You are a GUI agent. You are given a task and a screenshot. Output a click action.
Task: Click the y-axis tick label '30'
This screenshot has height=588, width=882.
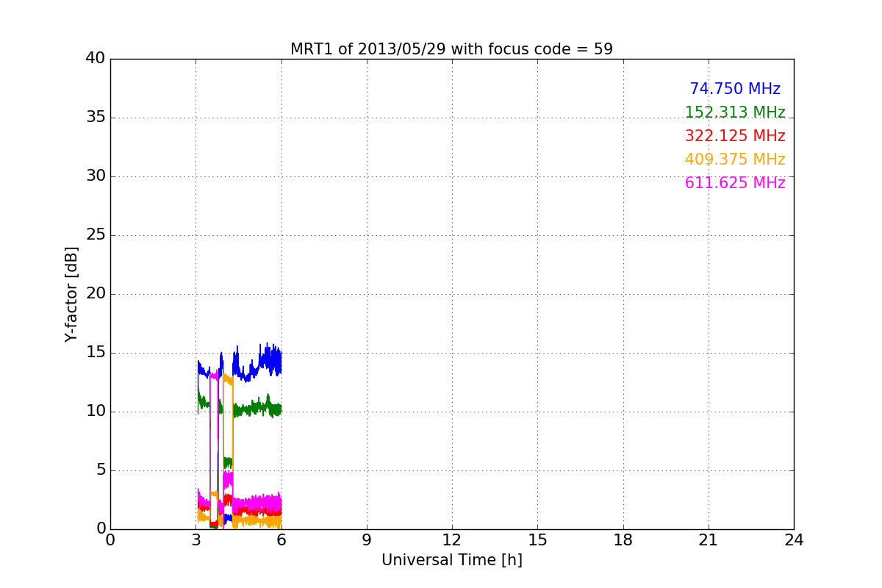tap(96, 176)
